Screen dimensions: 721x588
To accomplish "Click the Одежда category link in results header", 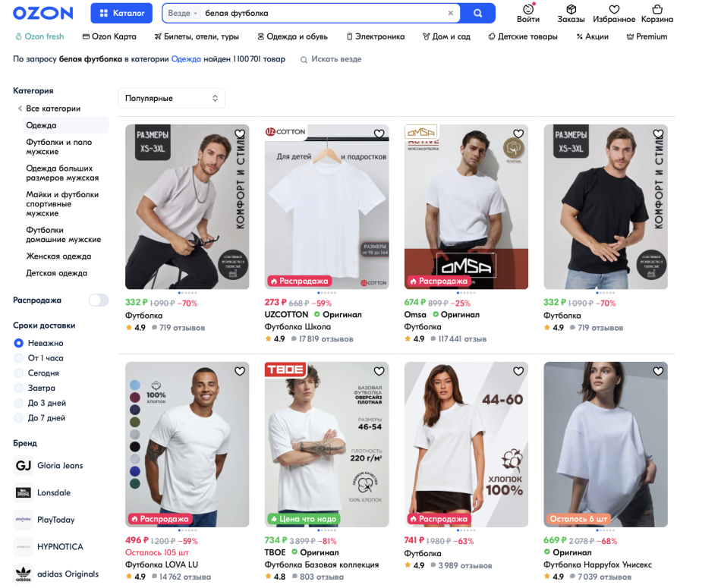I will (186, 59).
